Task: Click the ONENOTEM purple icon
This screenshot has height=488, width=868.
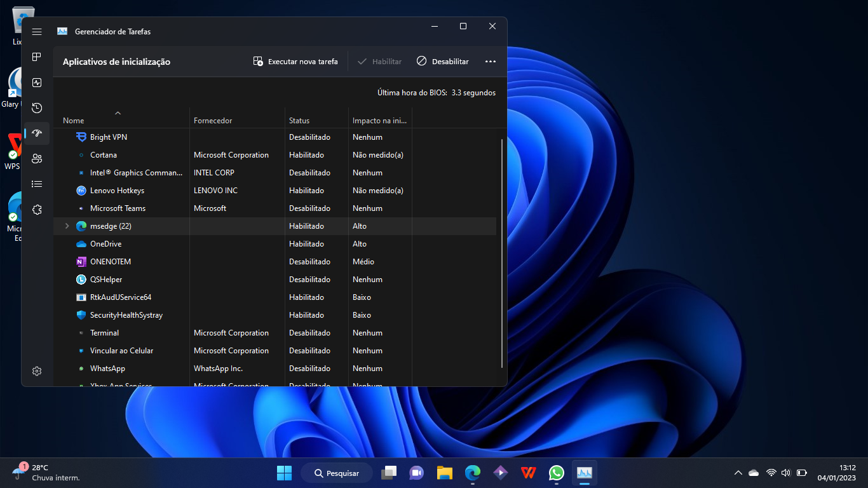Action: pos(81,262)
